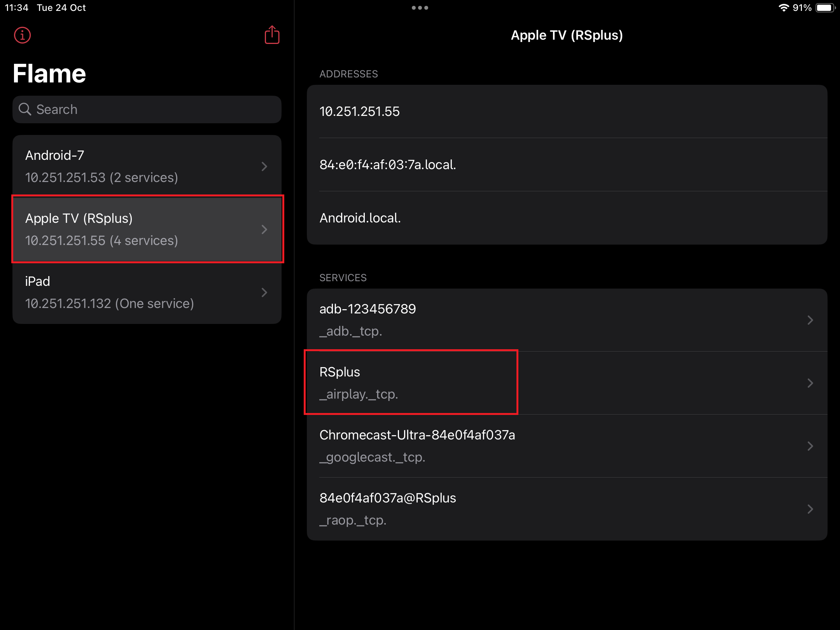Open 84e0f4af037a@RSplus raop service
Image resolution: width=840 pixels, height=630 pixels.
click(567, 509)
